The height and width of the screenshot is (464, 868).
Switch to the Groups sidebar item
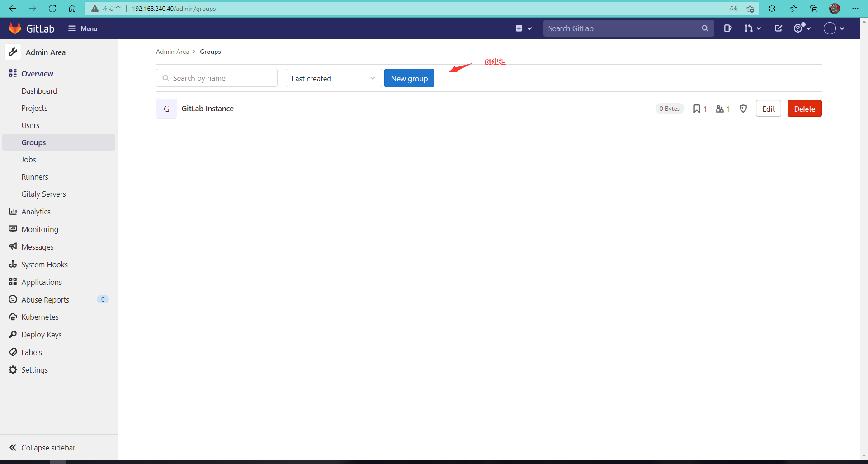(x=33, y=142)
